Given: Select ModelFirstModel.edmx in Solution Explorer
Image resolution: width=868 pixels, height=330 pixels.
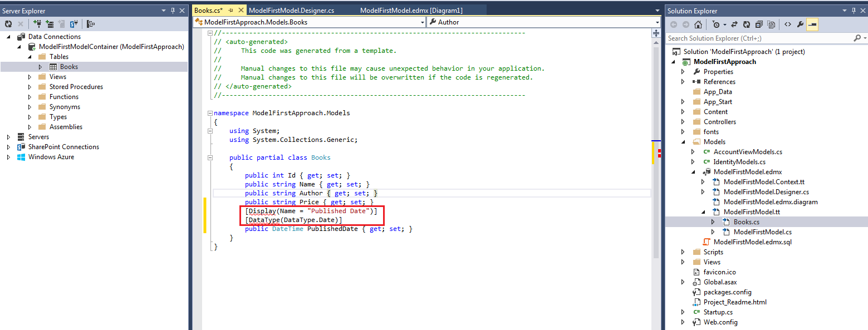Looking at the screenshot, I should [748, 172].
